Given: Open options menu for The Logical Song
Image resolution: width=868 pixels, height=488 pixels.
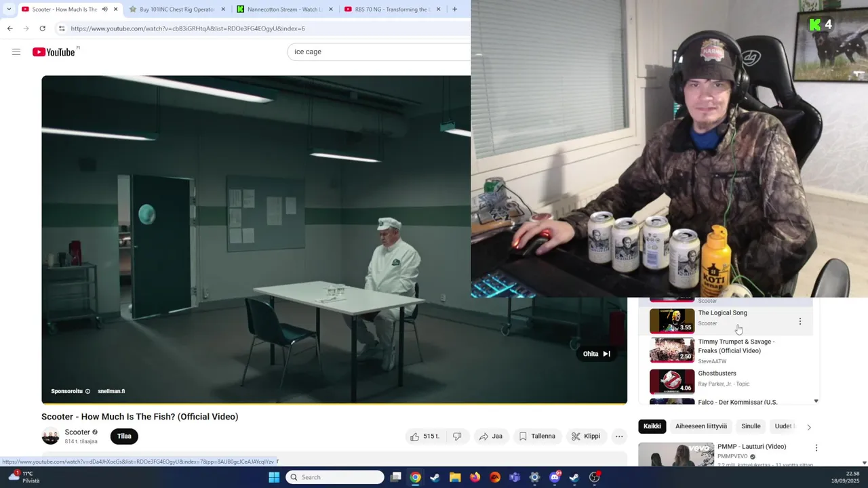Looking at the screenshot, I should (800, 321).
